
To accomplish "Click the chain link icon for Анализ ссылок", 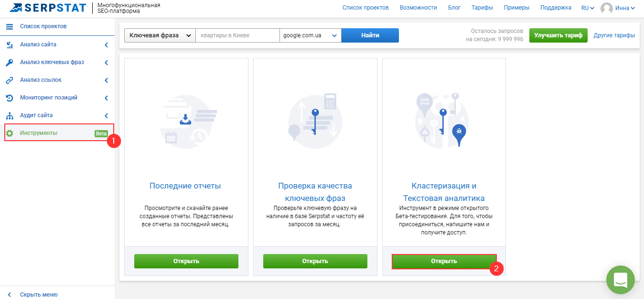I will [10, 80].
